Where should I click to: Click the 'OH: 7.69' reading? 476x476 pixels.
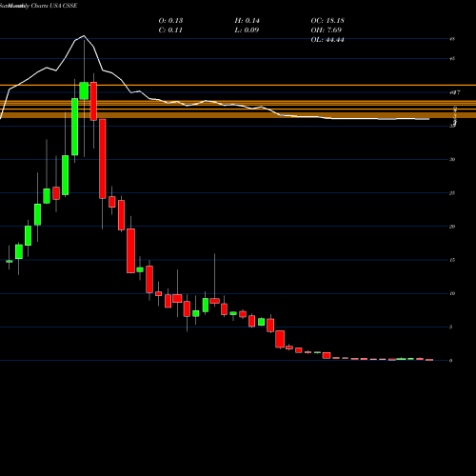327,30
